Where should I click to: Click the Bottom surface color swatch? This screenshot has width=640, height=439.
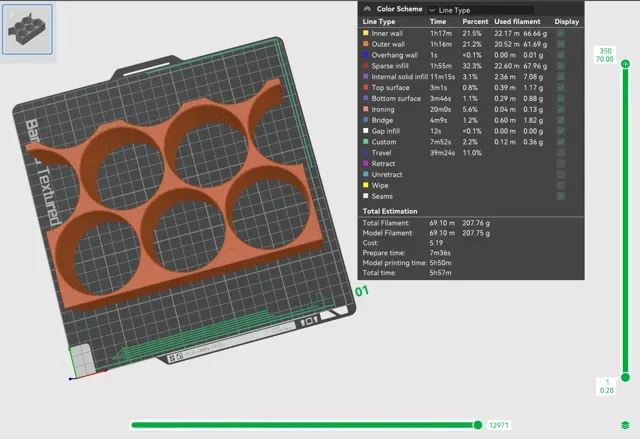click(366, 98)
